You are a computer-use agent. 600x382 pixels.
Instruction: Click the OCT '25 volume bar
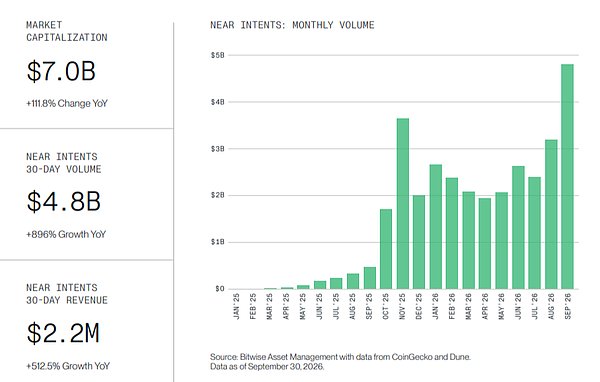[x=386, y=249]
